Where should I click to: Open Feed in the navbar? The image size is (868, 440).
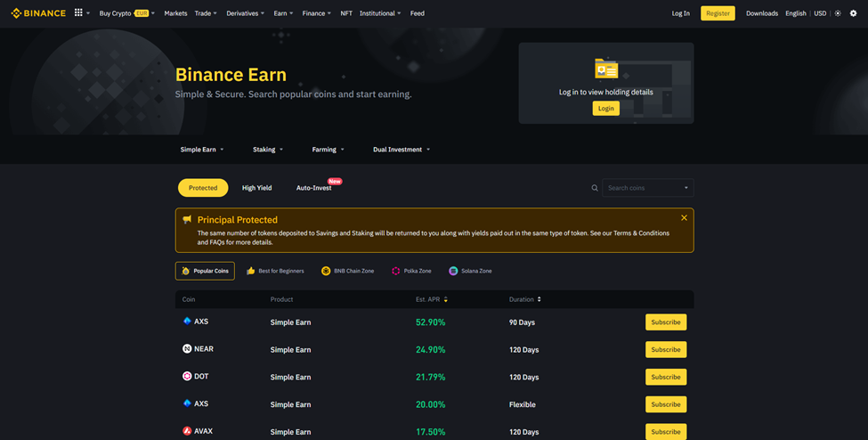click(x=418, y=13)
